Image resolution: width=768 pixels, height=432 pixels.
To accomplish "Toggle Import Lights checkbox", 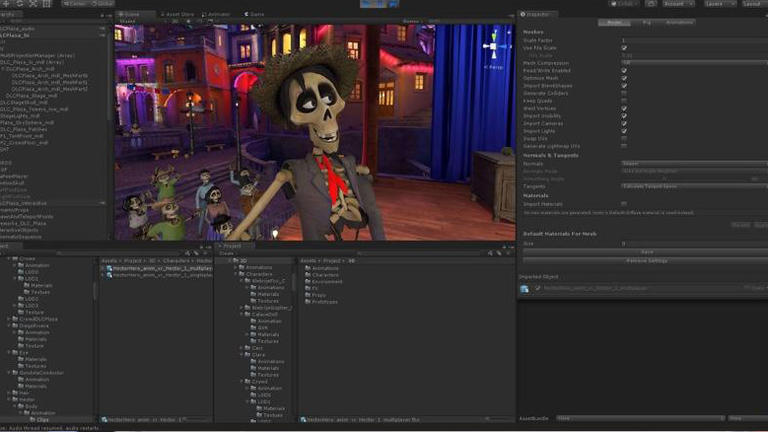I will click(x=624, y=131).
